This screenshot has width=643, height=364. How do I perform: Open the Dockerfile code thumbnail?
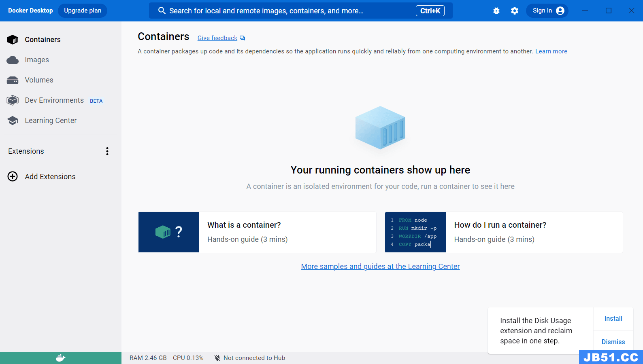coord(415,232)
